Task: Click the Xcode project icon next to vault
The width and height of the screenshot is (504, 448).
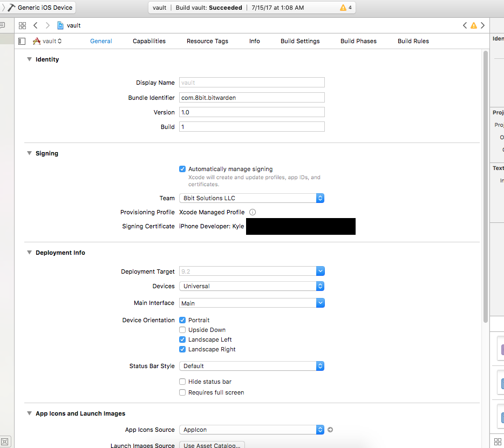Action: (37, 40)
